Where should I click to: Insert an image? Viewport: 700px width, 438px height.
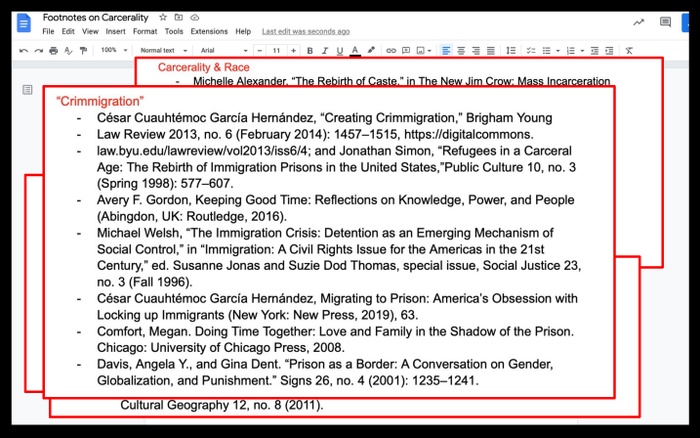click(421, 51)
